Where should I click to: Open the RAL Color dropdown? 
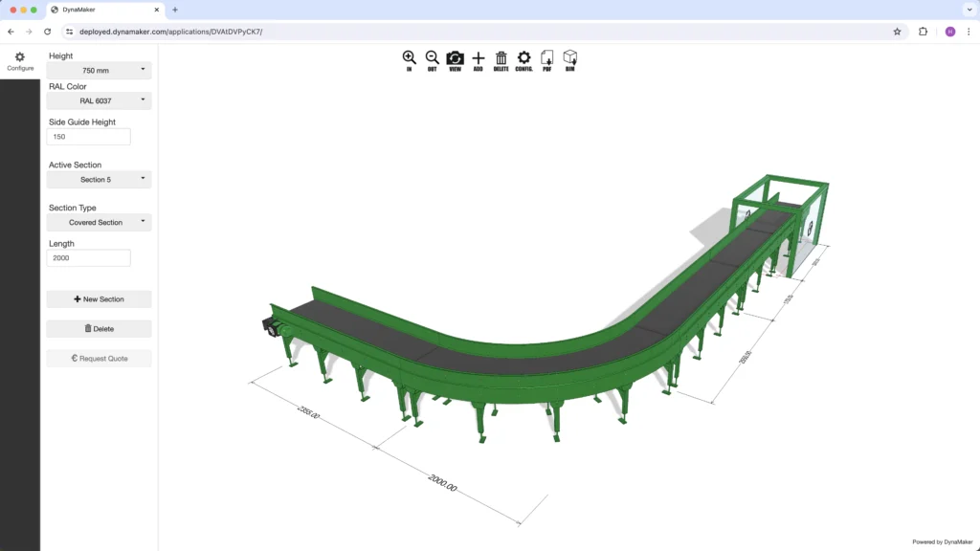pyautogui.click(x=100, y=100)
